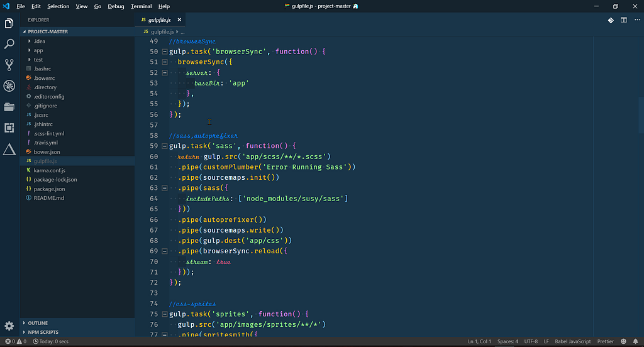Open the Terminal menu
Viewport: 644px width, 347px height.
(x=141, y=6)
